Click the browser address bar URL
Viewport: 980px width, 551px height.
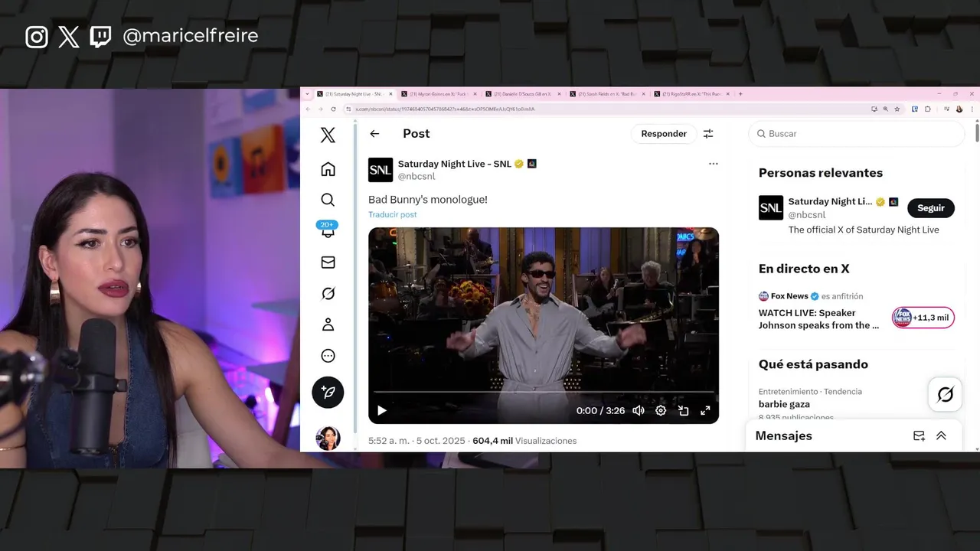tap(446, 109)
